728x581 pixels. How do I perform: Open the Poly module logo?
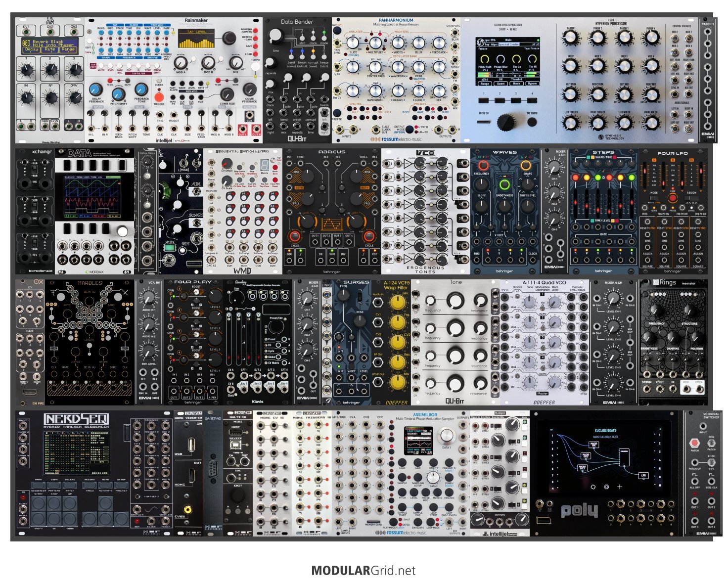click(x=579, y=510)
